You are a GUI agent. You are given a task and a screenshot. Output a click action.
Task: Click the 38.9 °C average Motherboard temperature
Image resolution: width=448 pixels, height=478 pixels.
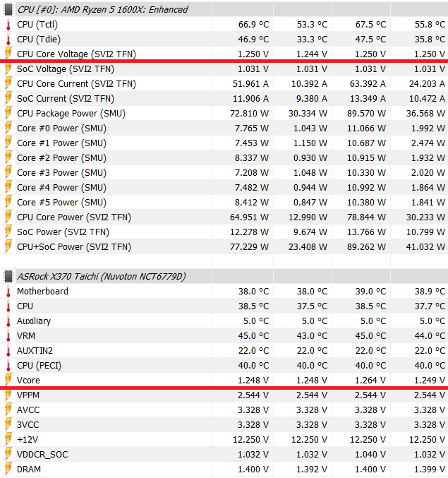click(430, 292)
